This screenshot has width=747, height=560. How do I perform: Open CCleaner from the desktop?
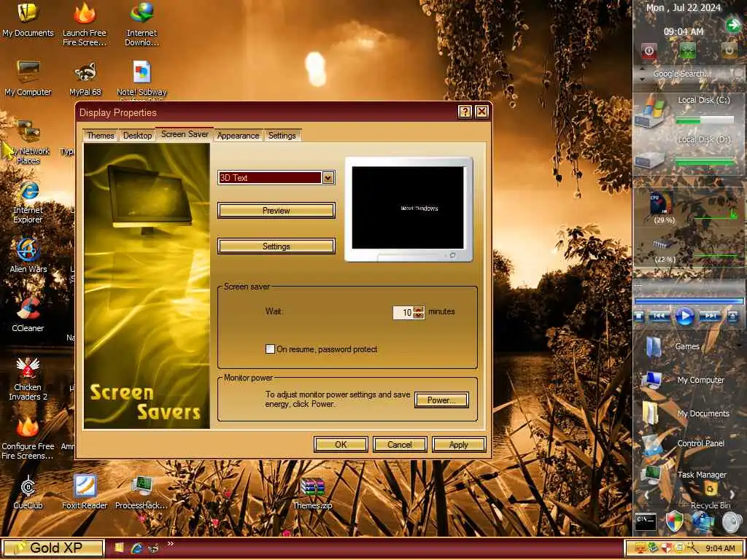[28, 314]
